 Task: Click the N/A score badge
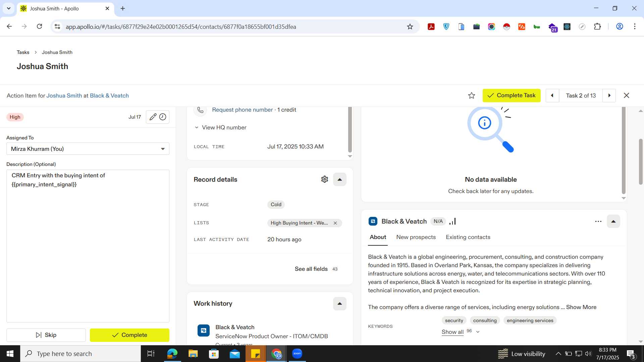click(x=438, y=222)
